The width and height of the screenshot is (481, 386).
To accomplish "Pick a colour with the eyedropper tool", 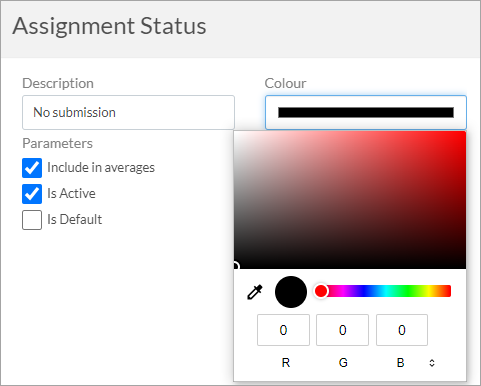I will click(255, 292).
